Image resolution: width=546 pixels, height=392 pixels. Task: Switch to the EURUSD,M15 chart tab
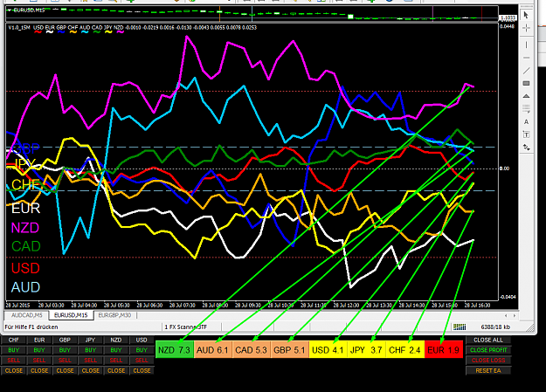[x=71, y=315]
